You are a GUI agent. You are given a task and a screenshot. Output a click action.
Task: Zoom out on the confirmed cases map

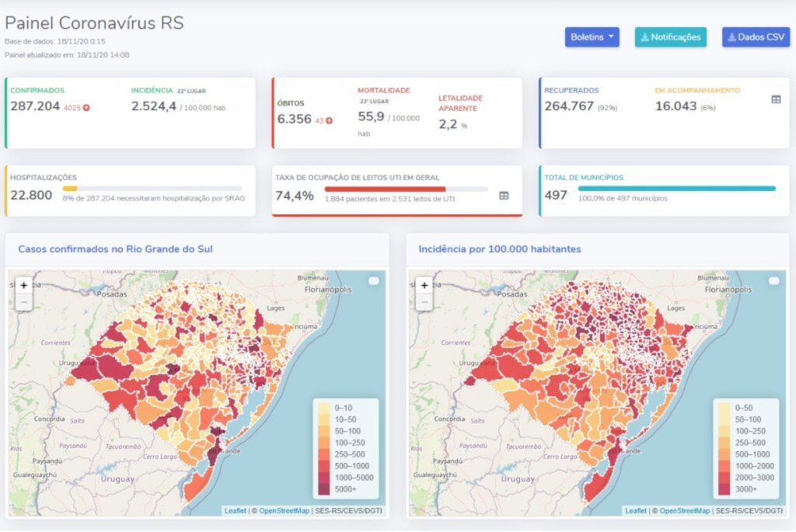pos(23,302)
